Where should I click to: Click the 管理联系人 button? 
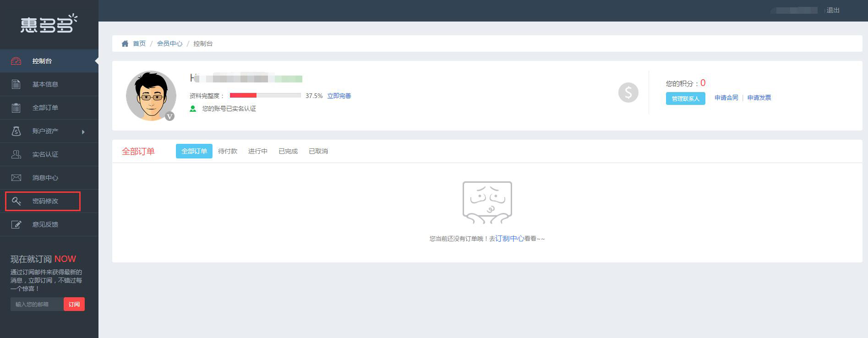(685, 98)
